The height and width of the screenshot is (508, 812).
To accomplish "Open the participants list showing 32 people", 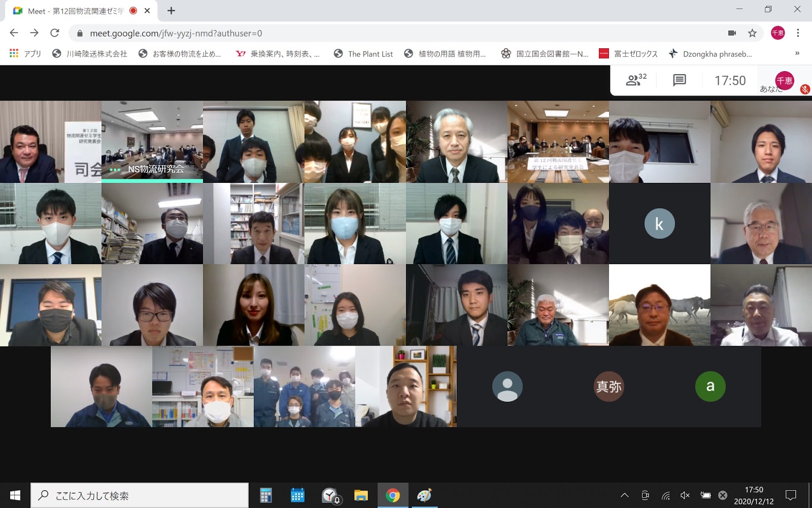I will 636,80.
